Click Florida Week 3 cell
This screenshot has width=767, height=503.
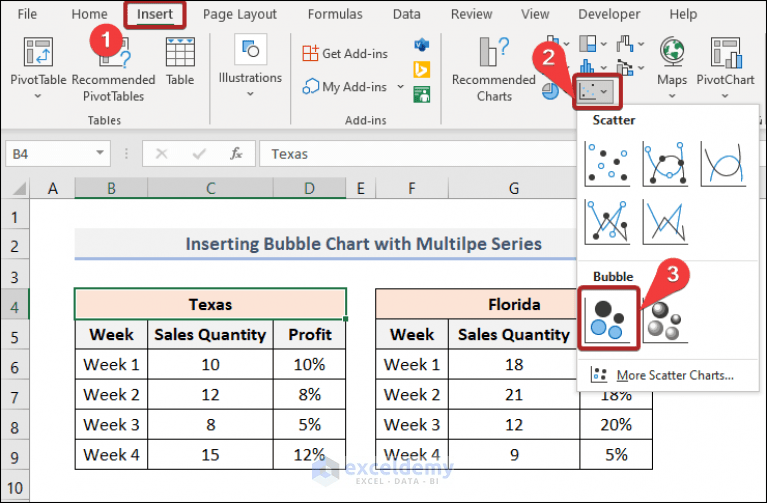click(x=412, y=425)
